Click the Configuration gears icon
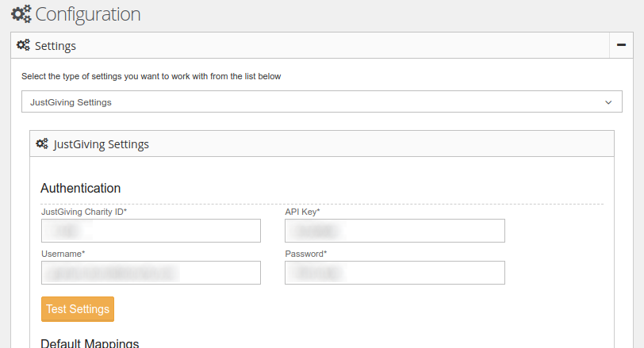Viewport: 644px width, 348px height. coord(21,14)
